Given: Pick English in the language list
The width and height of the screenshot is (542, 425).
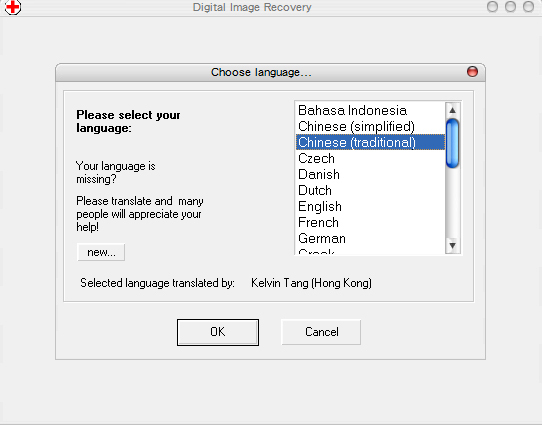Looking at the screenshot, I should click(370, 206).
